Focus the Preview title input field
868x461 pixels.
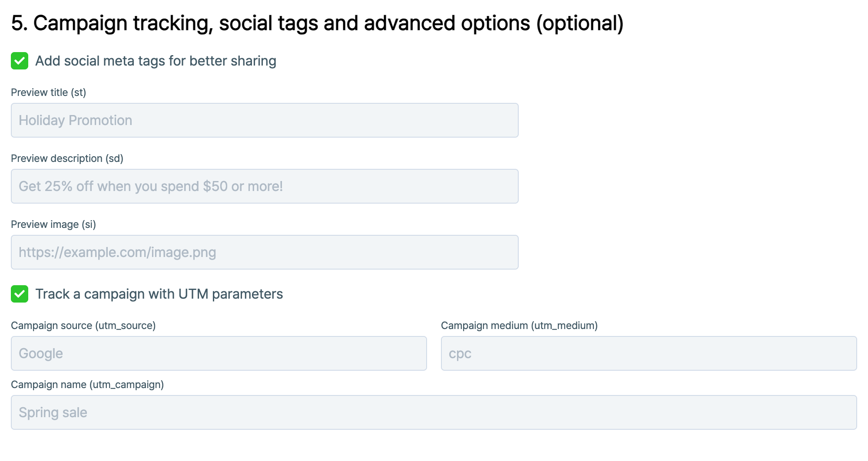264,120
